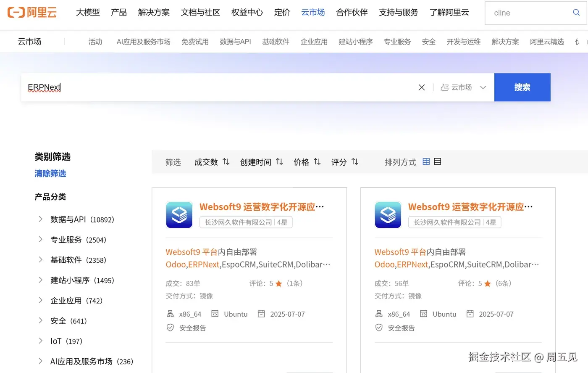588x373 pixels.
Task: Open product title on the 83单 card
Action: tap(262, 207)
